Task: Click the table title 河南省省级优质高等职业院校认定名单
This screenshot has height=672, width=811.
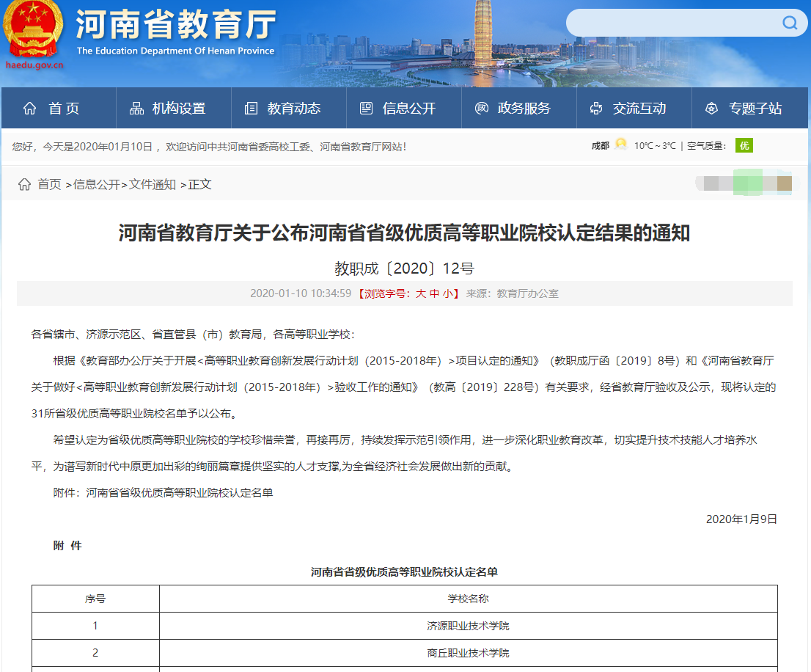Action: point(404,571)
